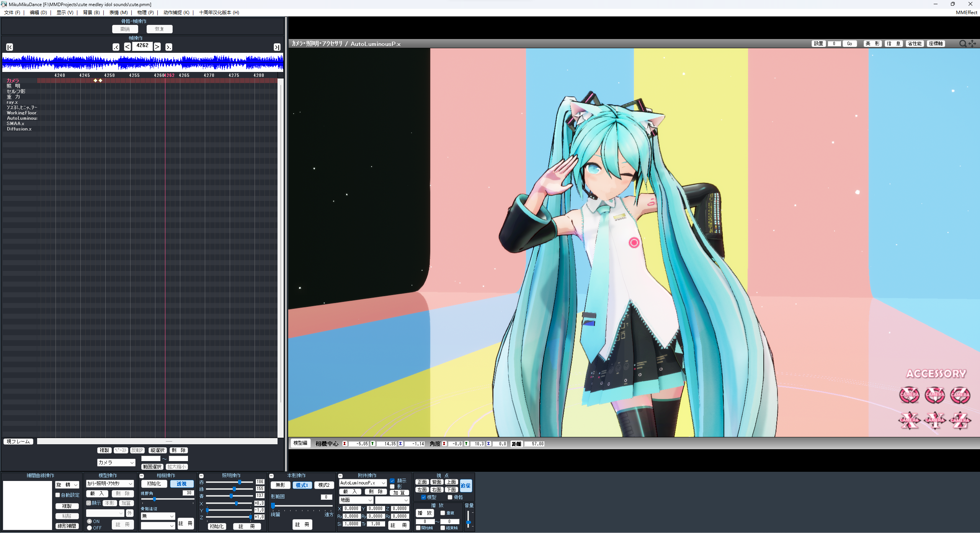Click the Go button in viewport header

(x=849, y=44)
